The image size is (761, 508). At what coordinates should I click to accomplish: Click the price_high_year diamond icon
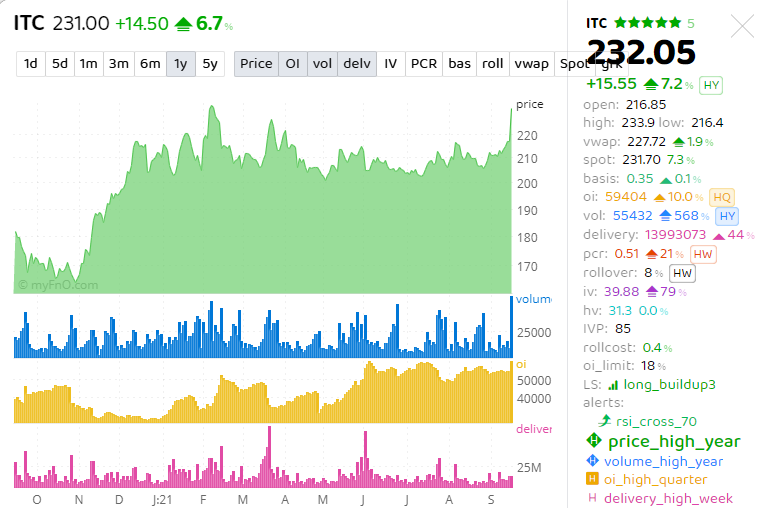pos(594,441)
